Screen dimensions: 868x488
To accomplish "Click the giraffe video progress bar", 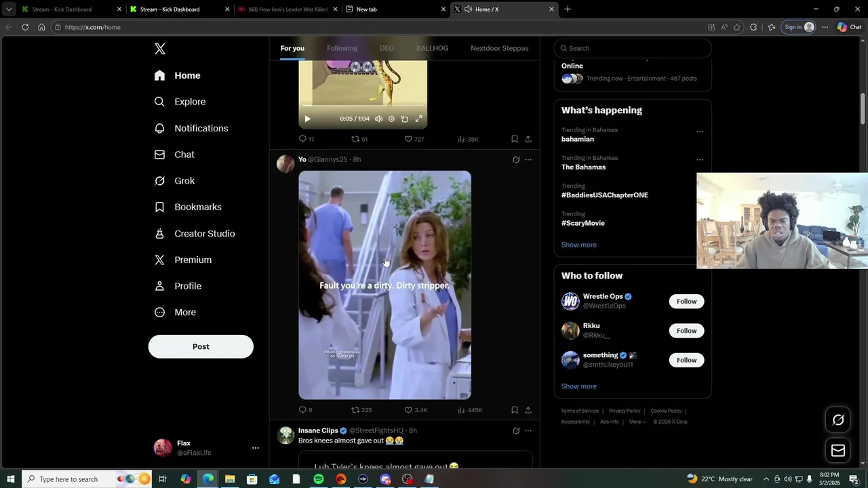I will (363, 105).
